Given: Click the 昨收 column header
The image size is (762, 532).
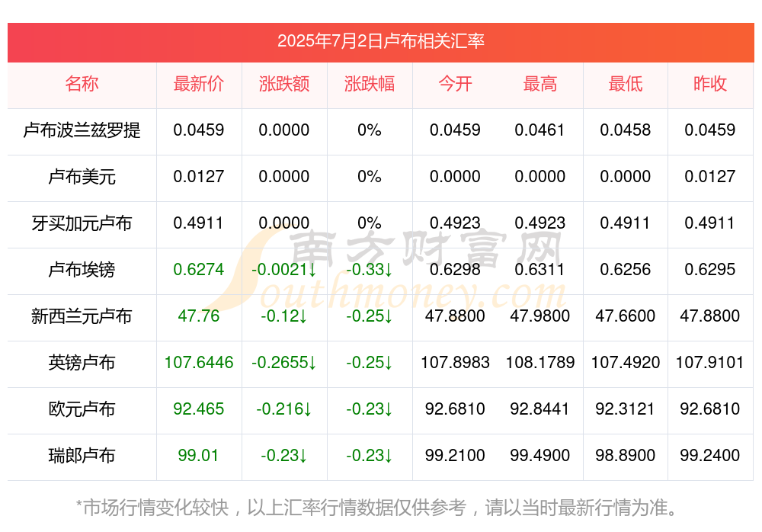Looking at the screenshot, I should 710,84.
